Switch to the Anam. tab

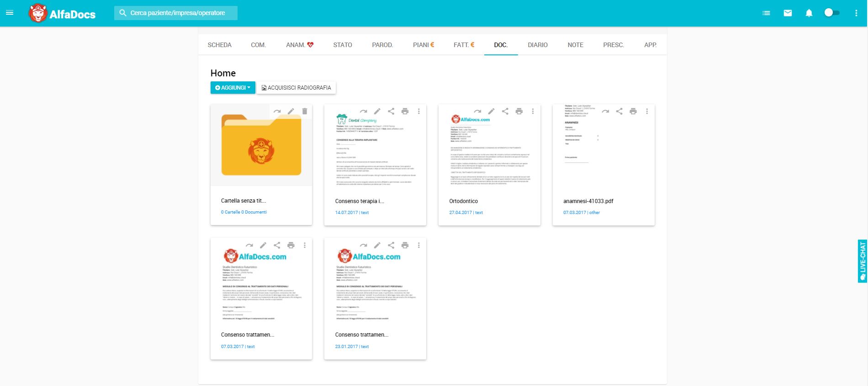click(299, 45)
